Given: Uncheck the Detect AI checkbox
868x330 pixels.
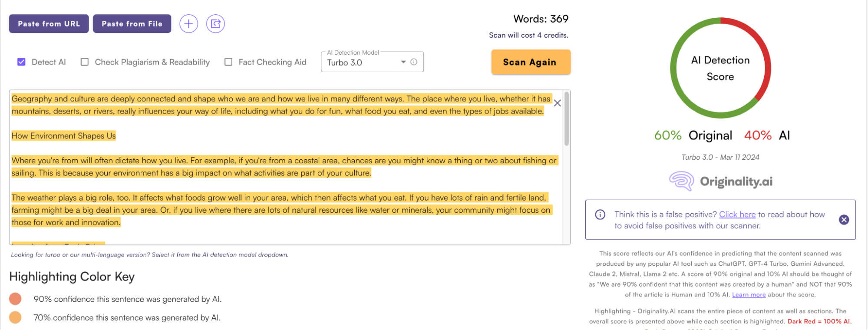Looking at the screenshot, I should tap(21, 62).
